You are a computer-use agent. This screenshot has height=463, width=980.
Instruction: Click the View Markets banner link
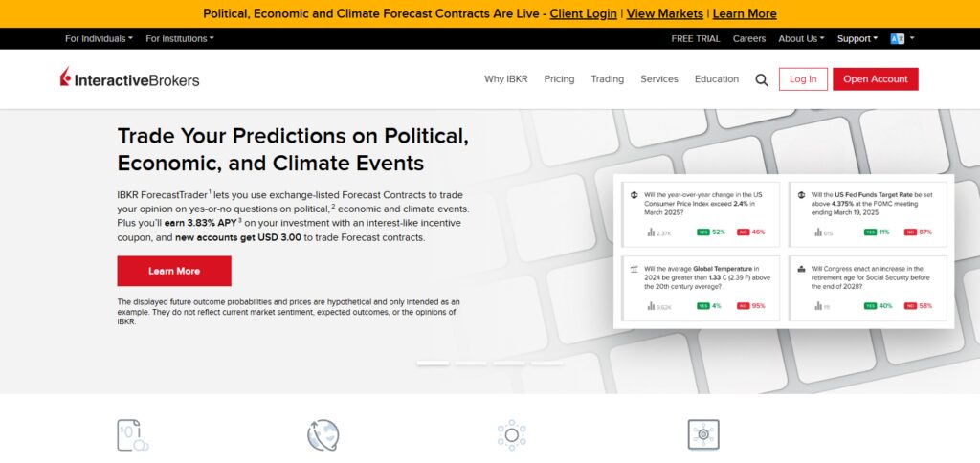[664, 13]
